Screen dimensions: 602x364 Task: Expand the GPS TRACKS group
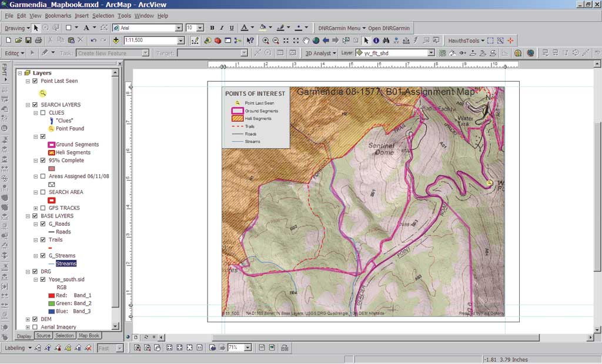point(36,208)
